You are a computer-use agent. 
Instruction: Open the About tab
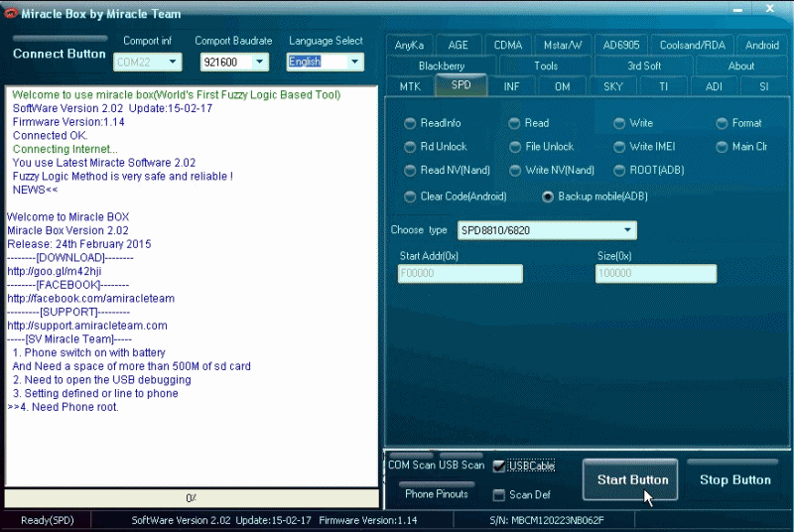(740, 66)
